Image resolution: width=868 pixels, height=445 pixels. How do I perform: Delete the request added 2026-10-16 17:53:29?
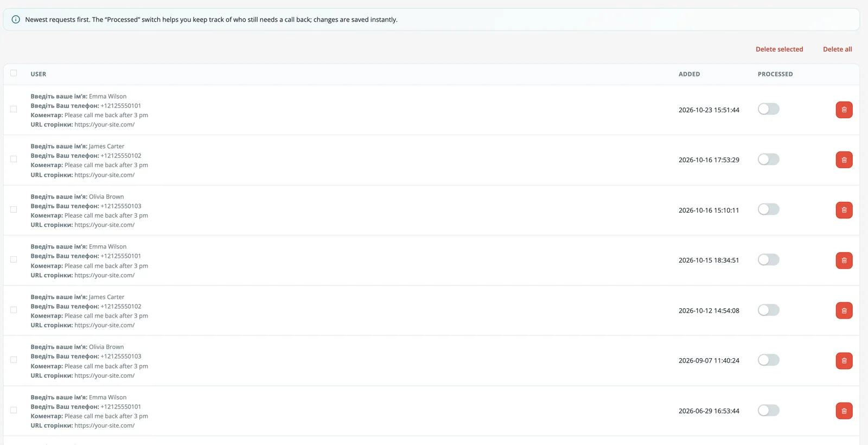844,160
